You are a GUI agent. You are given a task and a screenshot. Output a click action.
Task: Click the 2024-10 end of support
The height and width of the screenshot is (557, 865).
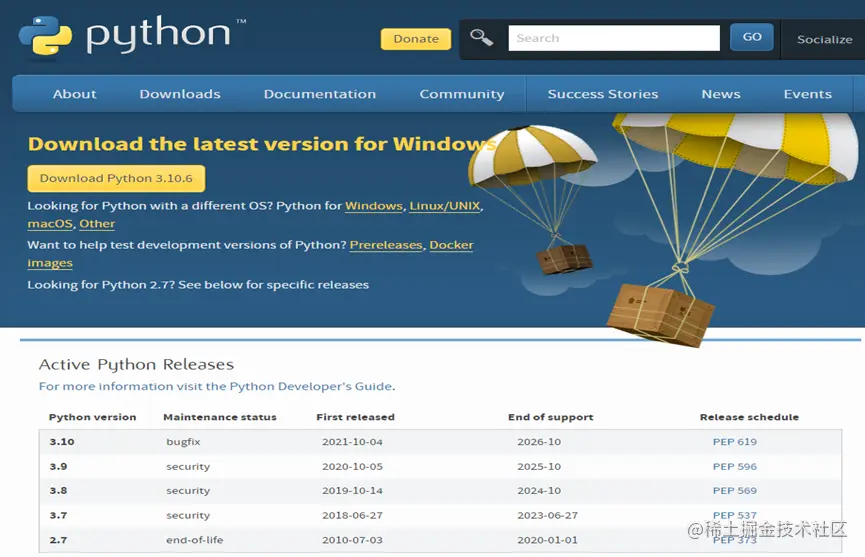pyautogui.click(x=539, y=491)
